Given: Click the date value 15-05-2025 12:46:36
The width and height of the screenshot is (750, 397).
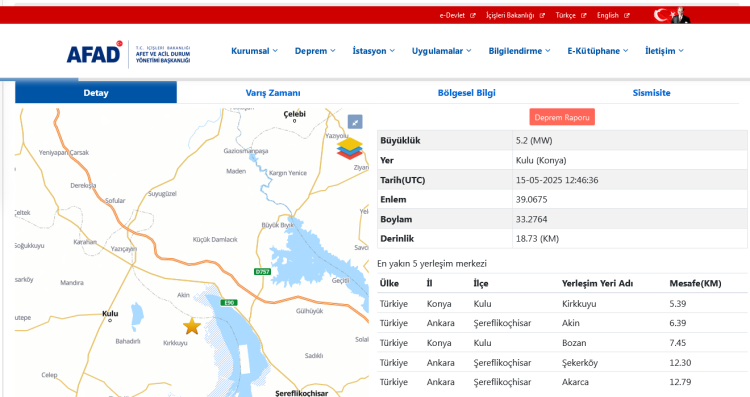Looking at the screenshot, I should coord(557,180).
